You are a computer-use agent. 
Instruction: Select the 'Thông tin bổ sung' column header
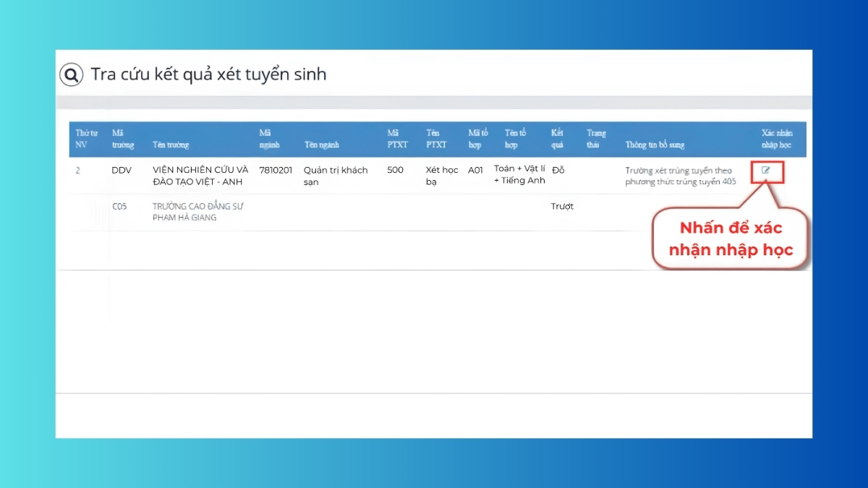coord(655,145)
